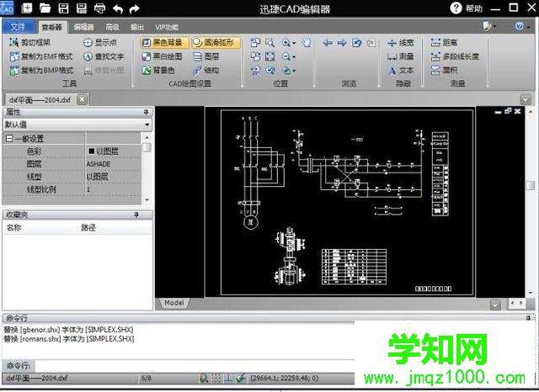Select the 剪切框架 clip frame tool
This screenshot has height=392, width=539.
point(30,42)
